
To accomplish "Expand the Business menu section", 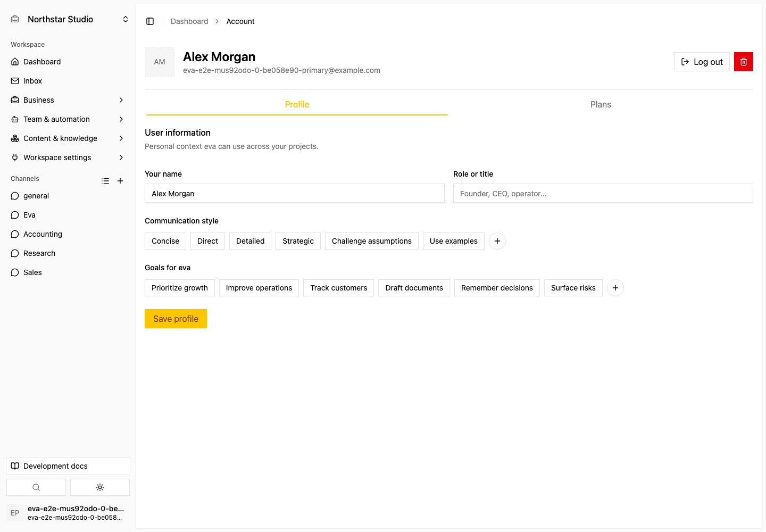I will pos(68,100).
